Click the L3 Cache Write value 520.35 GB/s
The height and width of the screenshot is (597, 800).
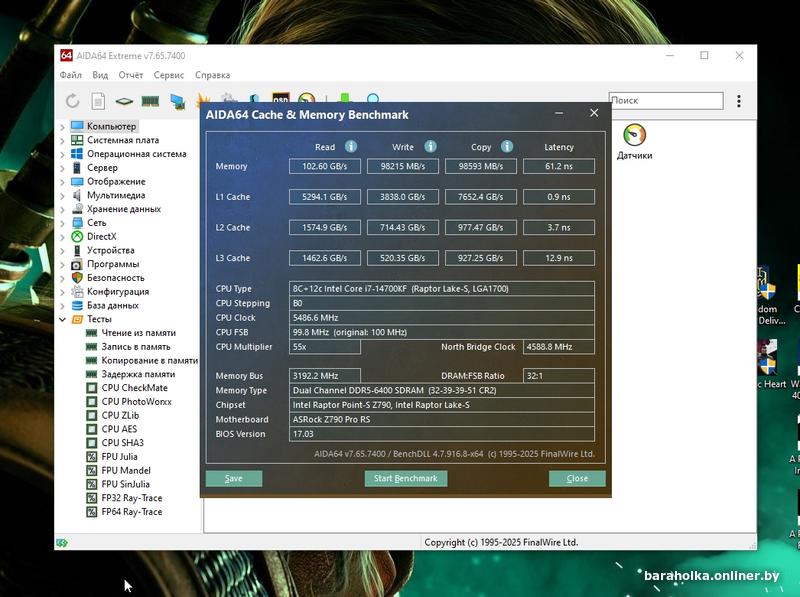403,258
